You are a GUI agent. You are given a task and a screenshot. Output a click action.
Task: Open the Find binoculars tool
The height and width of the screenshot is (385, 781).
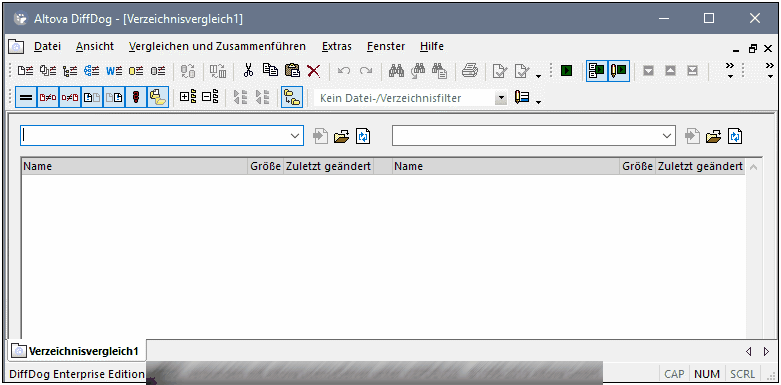tap(396, 71)
